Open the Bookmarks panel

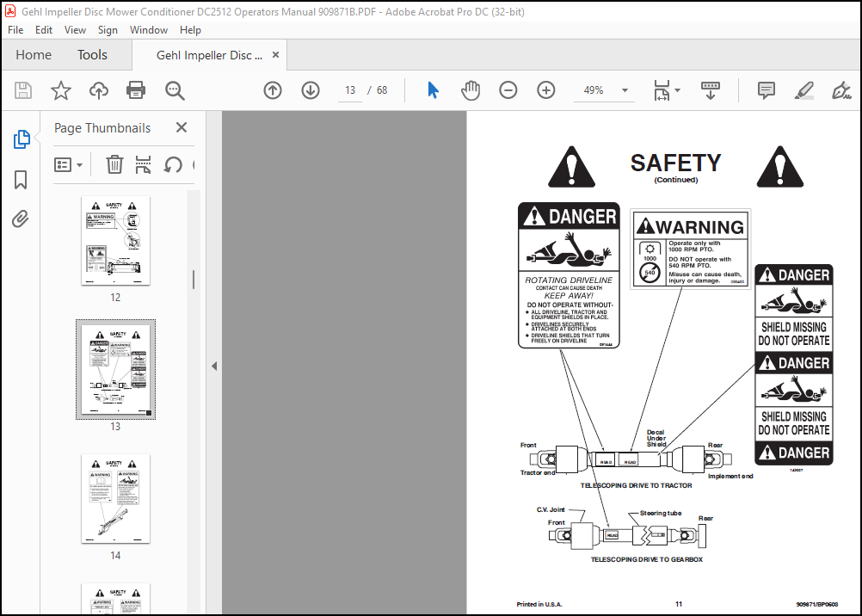(x=21, y=179)
